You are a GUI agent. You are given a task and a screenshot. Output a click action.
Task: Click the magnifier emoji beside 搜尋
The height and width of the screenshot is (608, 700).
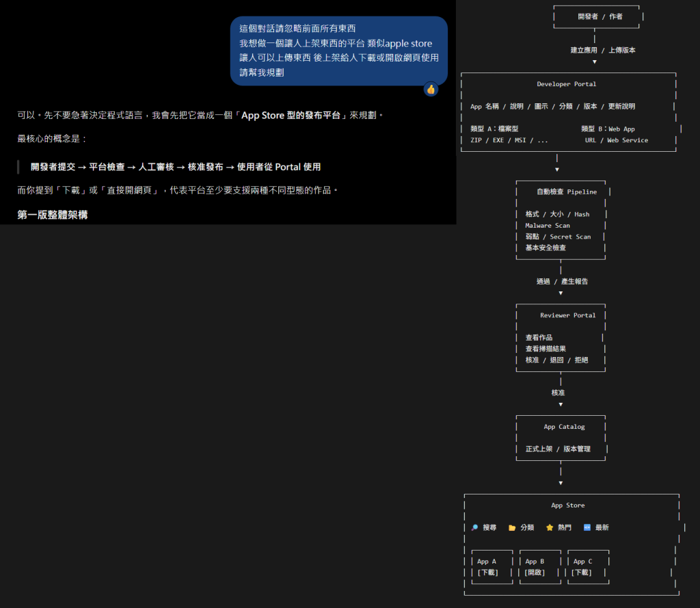474,527
